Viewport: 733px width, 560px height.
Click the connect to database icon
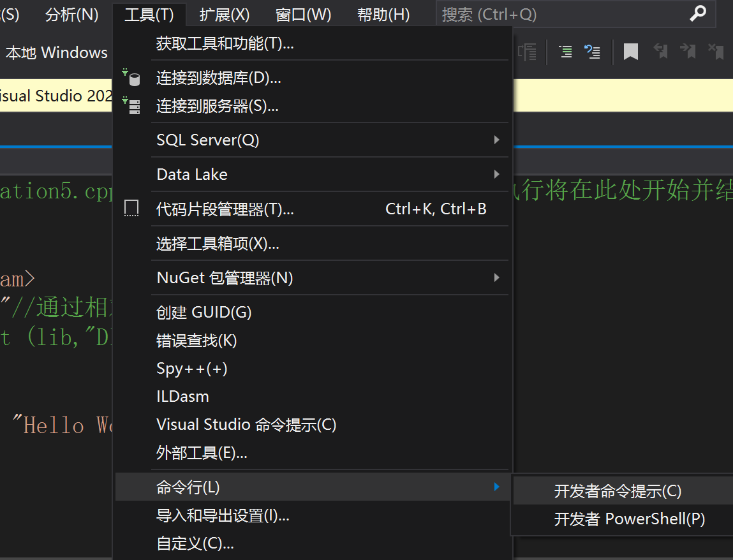pos(131,78)
